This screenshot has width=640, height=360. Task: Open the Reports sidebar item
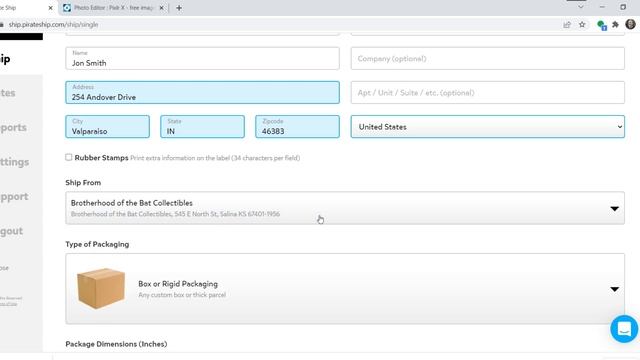click(13, 127)
